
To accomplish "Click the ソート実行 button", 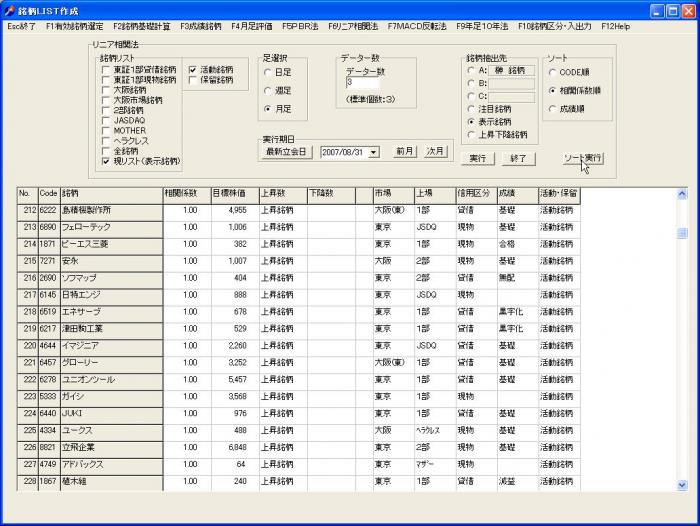I will (x=581, y=159).
